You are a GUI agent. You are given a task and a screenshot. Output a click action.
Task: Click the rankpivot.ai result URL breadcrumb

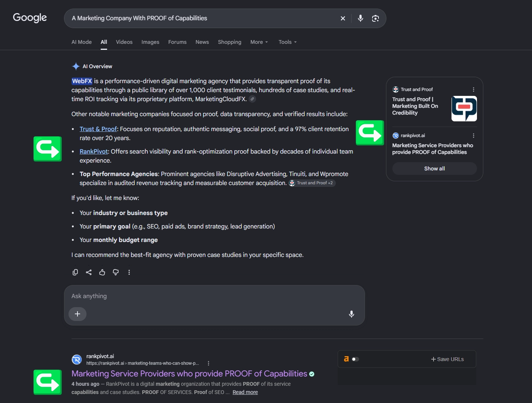click(143, 363)
